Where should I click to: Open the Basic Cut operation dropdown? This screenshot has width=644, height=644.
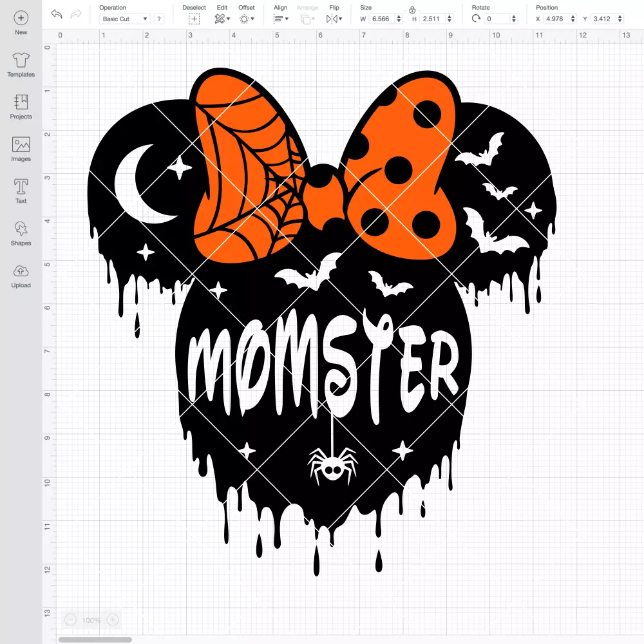coord(125,19)
